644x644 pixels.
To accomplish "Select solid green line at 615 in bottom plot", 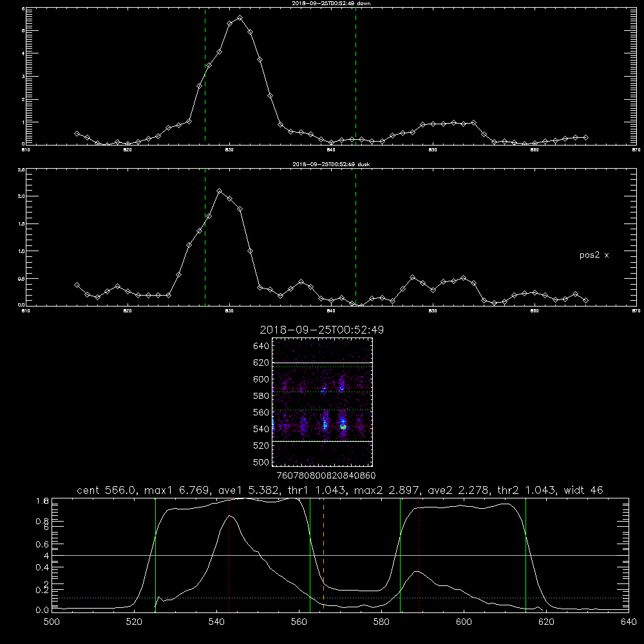I will coord(526,554).
